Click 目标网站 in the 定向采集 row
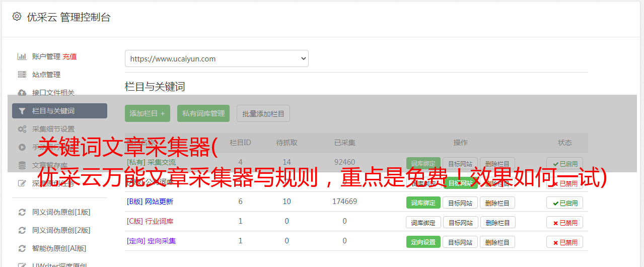This screenshot has height=267, width=644. tap(460, 242)
